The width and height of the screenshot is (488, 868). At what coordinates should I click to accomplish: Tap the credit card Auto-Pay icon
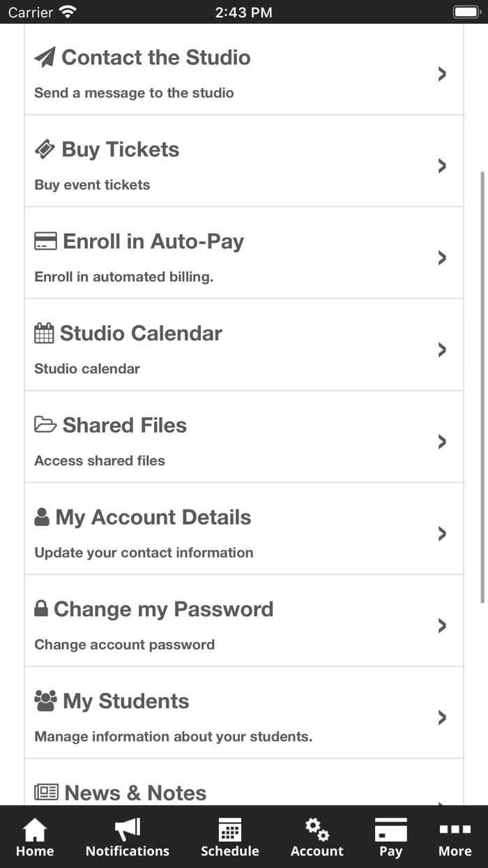point(45,241)
